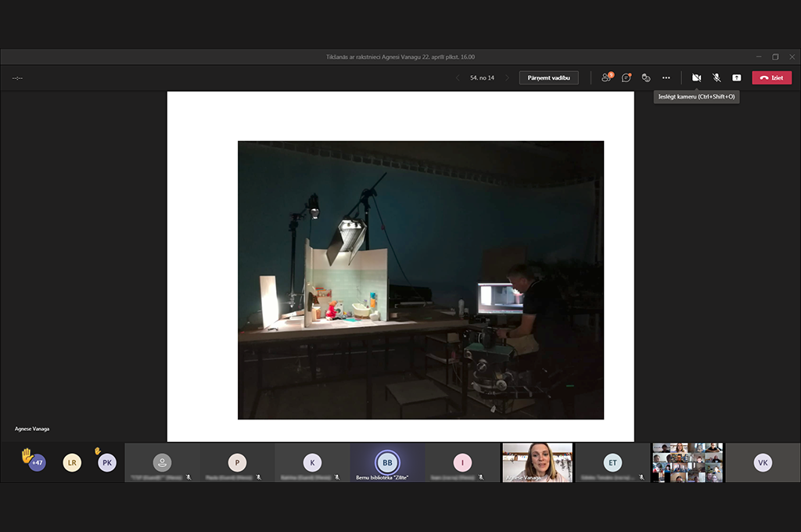Click the slide counter '54. no 14'
801x532 pixels.
482,77
